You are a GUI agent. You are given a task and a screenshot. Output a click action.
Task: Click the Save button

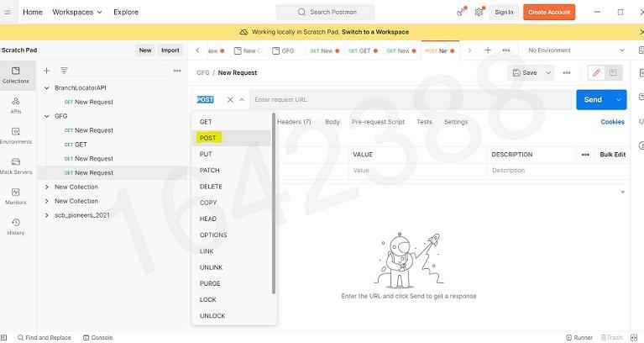[526, 73]
